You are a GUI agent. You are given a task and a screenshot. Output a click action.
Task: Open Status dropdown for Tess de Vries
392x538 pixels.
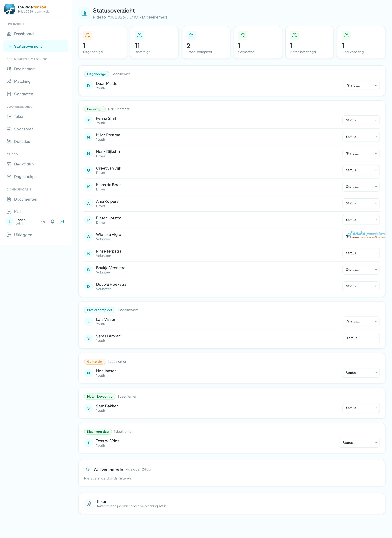359,443
